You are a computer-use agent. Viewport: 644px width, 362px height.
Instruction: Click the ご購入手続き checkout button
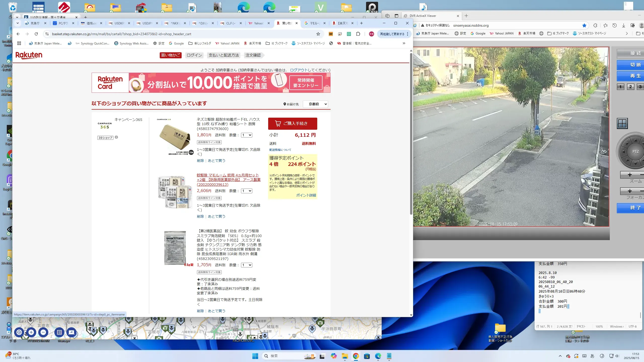292,123
